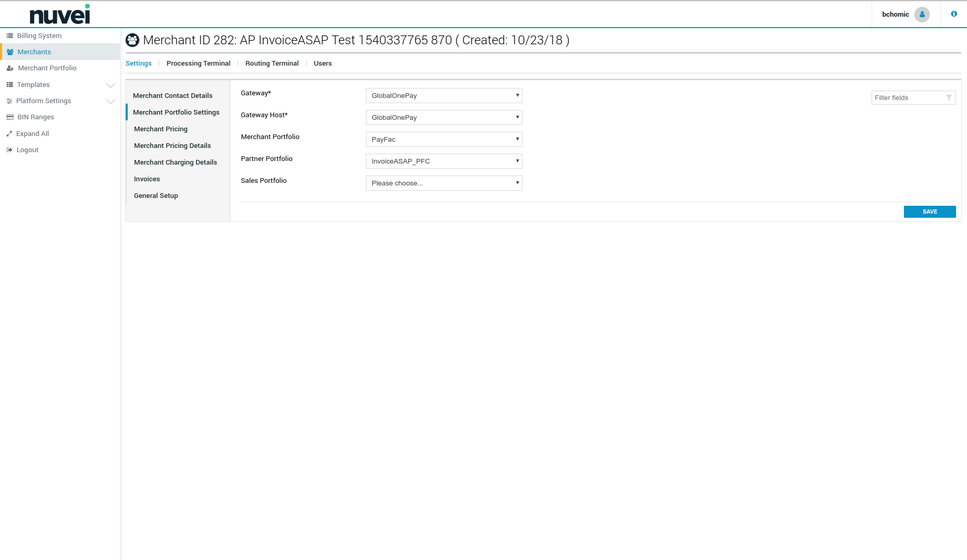967x560 pixels.
Task: Click the bchomic user avatar icon
Action: click(922, 15)
